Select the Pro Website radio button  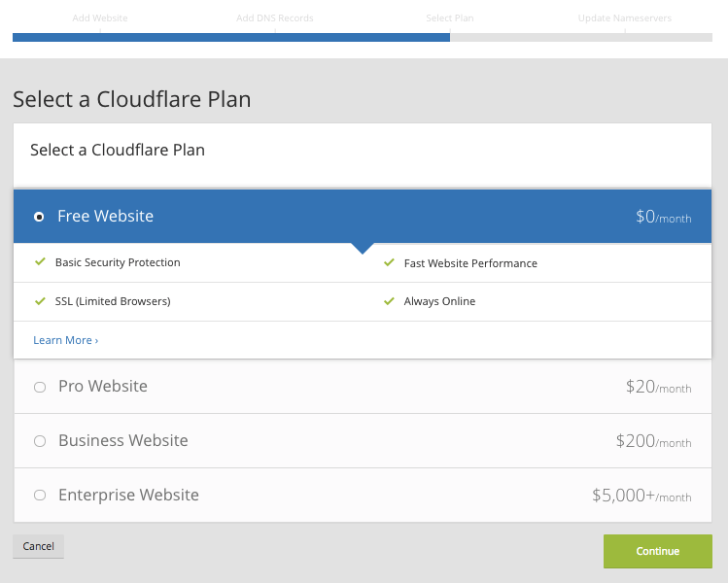[40, 387]
